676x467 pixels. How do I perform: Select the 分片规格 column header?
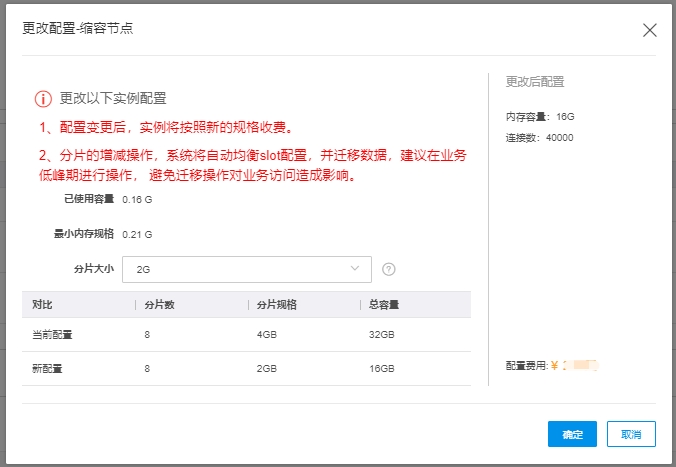coord(276,305)
